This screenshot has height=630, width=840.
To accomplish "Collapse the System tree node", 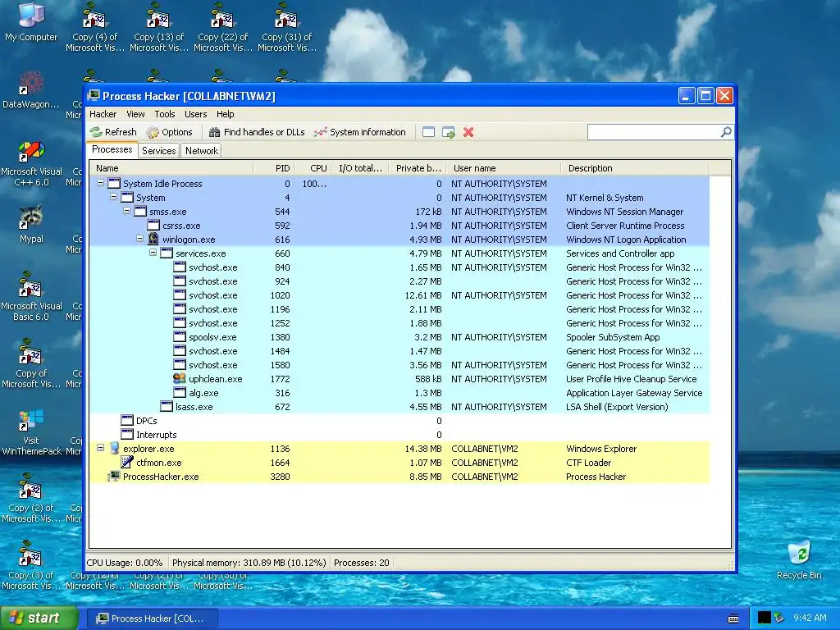I will click(113, 197).
